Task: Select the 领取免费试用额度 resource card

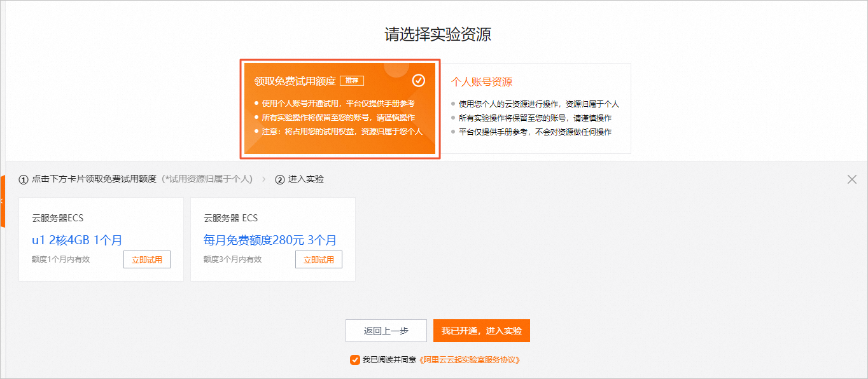Action: [x=340, y=108]
